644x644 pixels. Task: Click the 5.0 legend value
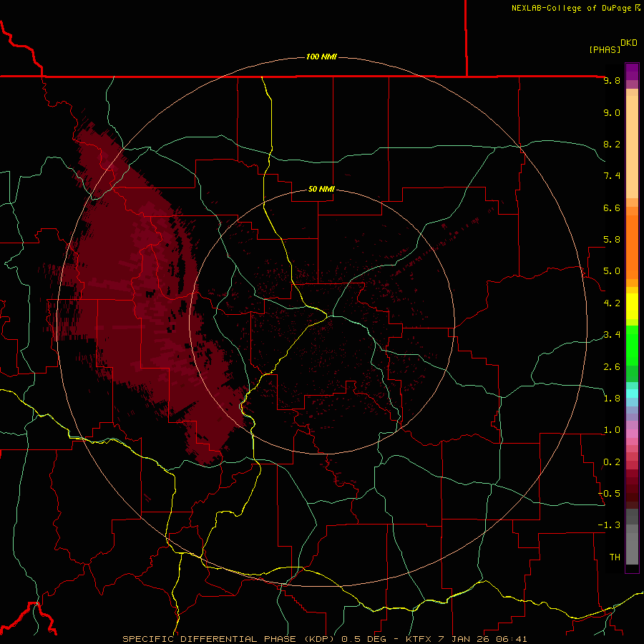tap(612, 271)
